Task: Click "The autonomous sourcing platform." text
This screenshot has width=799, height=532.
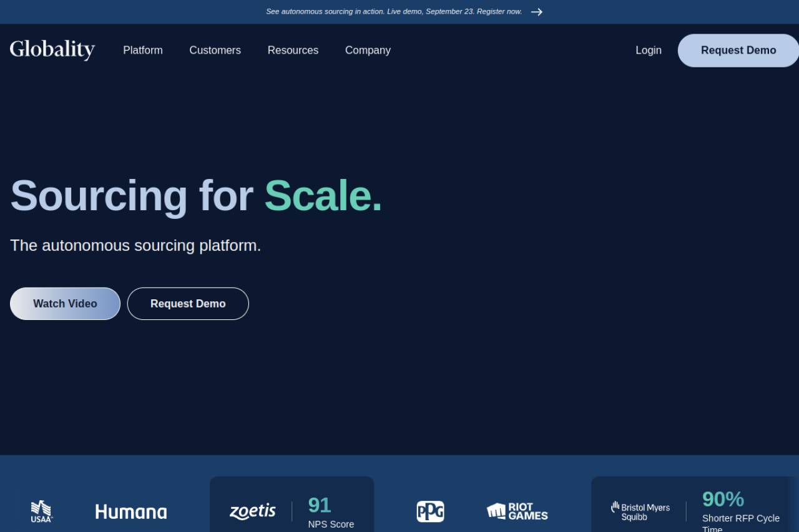Action: pyautogui.click(x=135, y=246)
